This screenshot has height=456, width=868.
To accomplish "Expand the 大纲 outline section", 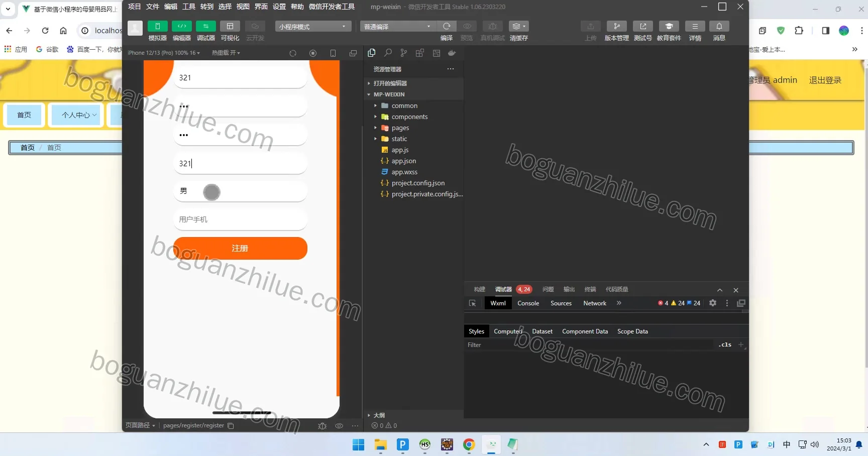I will 379,415.
